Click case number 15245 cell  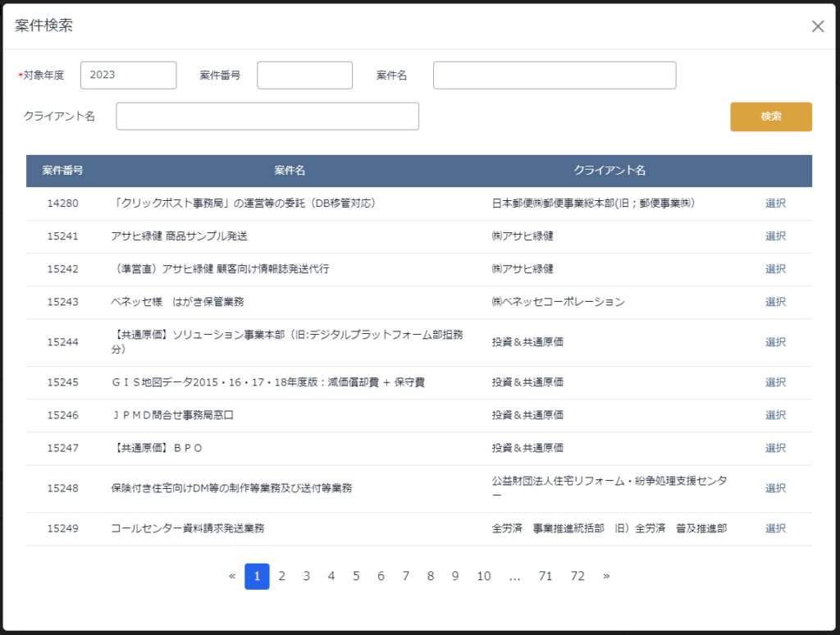pos(62,382)
